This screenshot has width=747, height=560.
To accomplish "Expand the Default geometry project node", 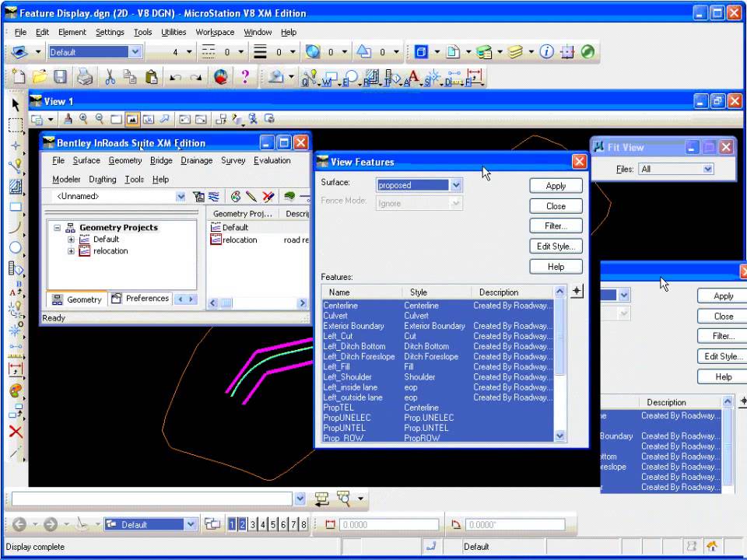I will (71, 239).
